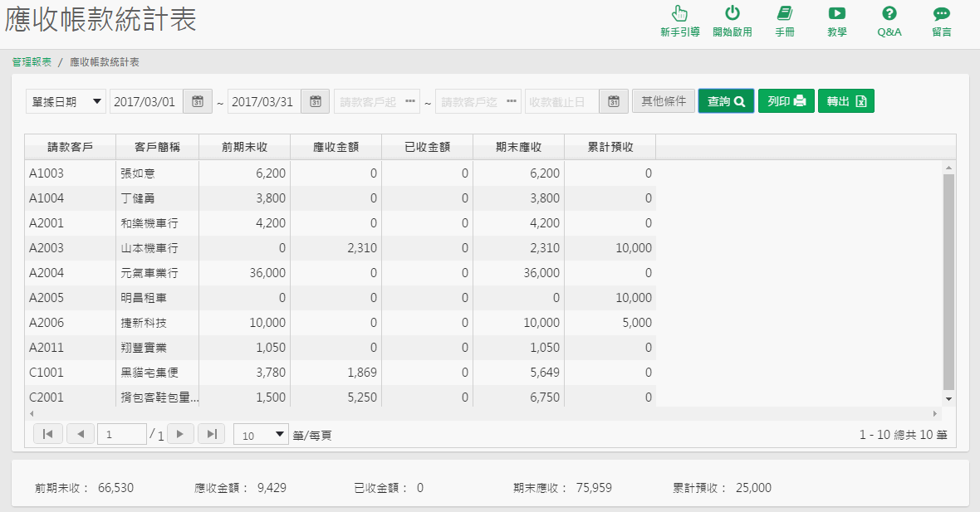980x512 pixels.
Task: Follow the 管理報表 breadcrumb link
Action: point(32,62)
